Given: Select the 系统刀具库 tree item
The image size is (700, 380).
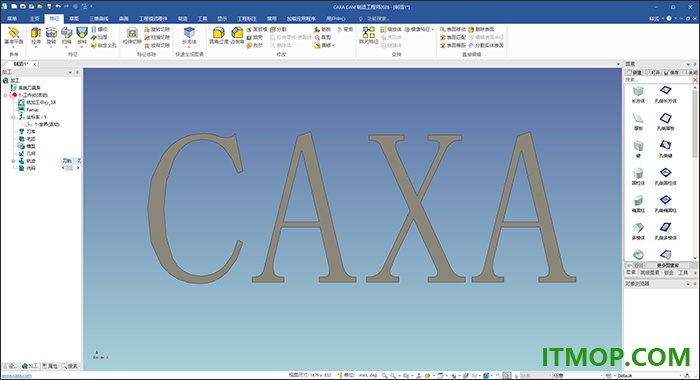Looking at the screenshot, I should [x=25, y=88].
